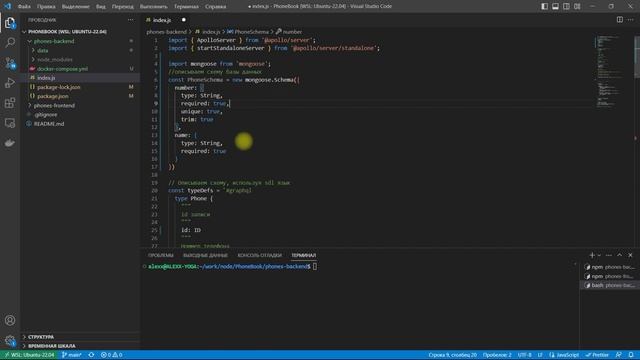Click the sync changes icon in status bar
640x360 pixels.
pyautogui.click(x=91, y=355)
